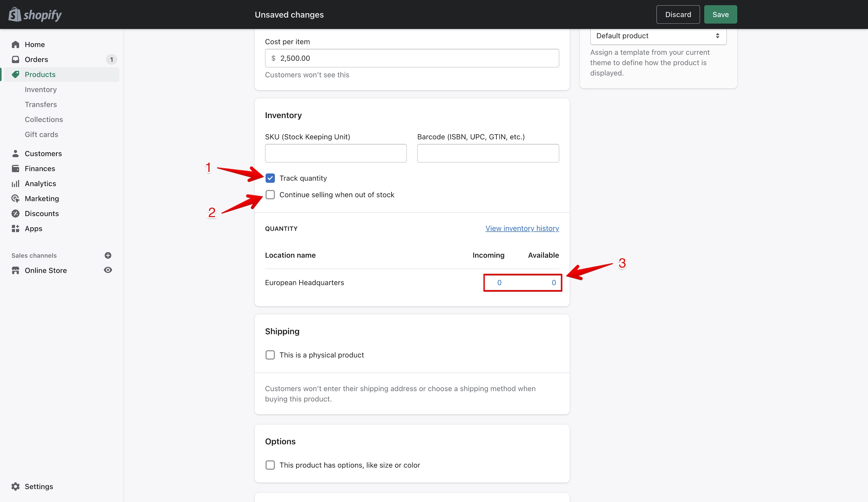This screenshot has width=868, height=502.
Task: Click the Orders count badge
Action: pos(111,60)
